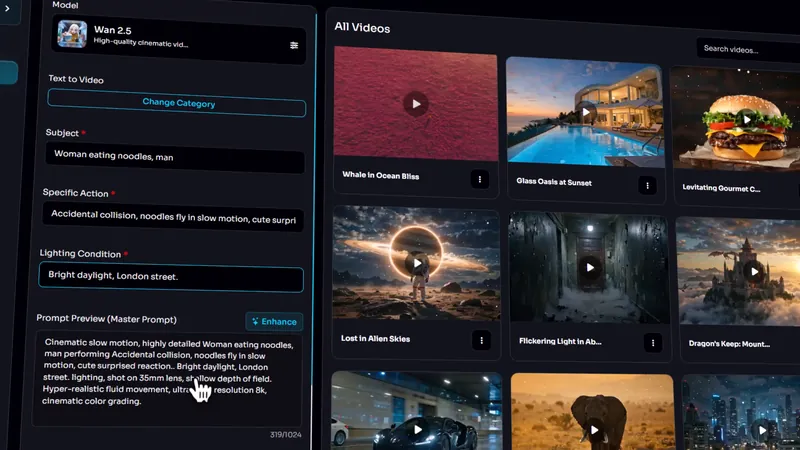Image resolution: width=800 pixels, height=450 pixels.
Task: Click the Search videos field
Action: tap(748, 49)
